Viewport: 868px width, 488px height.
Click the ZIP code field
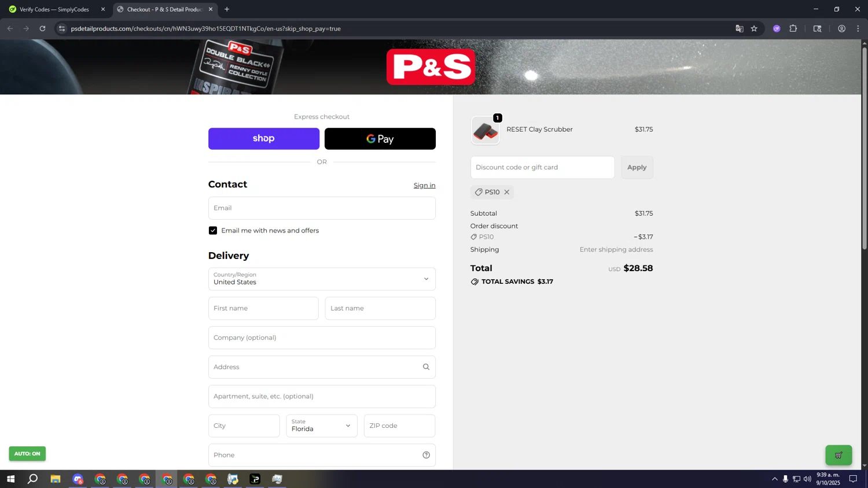[x=399, y=426]
